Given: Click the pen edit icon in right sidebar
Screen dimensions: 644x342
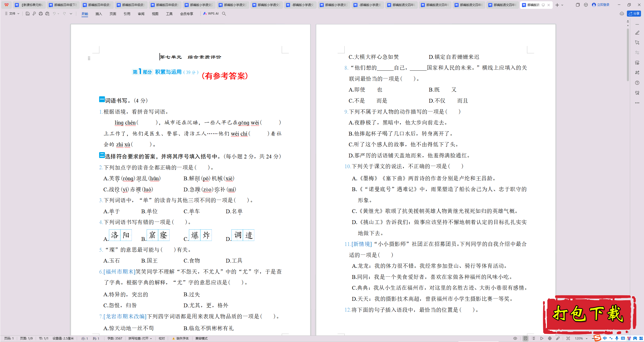Looking at the screenshot, I should [637, 33].
